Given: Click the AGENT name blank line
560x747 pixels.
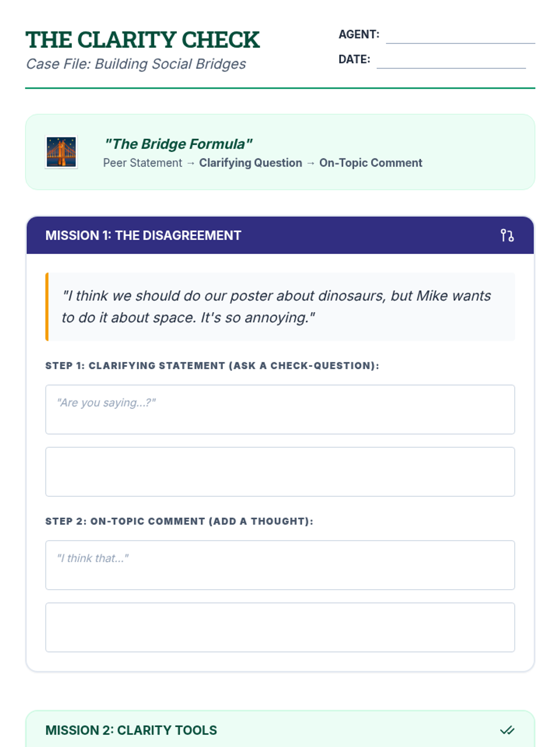Looking at the screenshot, I should 460,36.
